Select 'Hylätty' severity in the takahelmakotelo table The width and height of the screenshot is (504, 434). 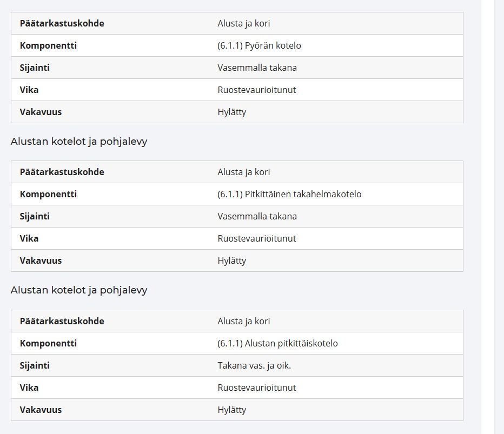(x=231, y=261)
